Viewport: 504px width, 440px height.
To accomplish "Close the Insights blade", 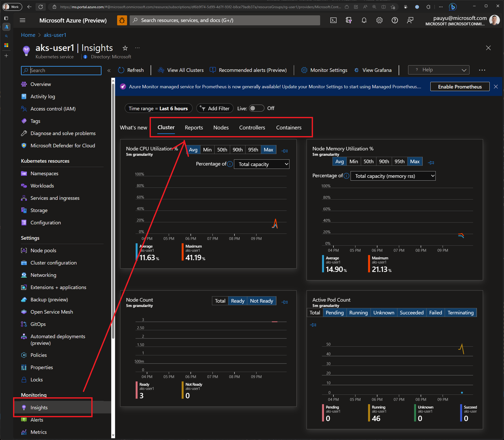I will click(488, 48).
